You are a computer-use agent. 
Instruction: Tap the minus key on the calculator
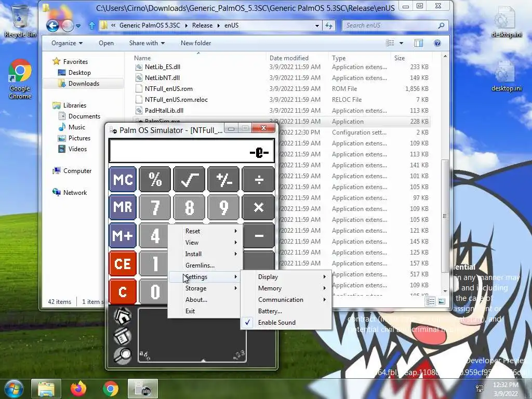pyautogui.click(x=259, y=235)
